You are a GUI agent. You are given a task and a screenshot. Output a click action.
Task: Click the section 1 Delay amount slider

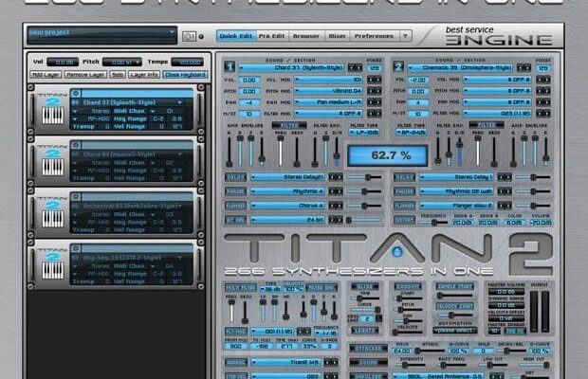point(361,177)
